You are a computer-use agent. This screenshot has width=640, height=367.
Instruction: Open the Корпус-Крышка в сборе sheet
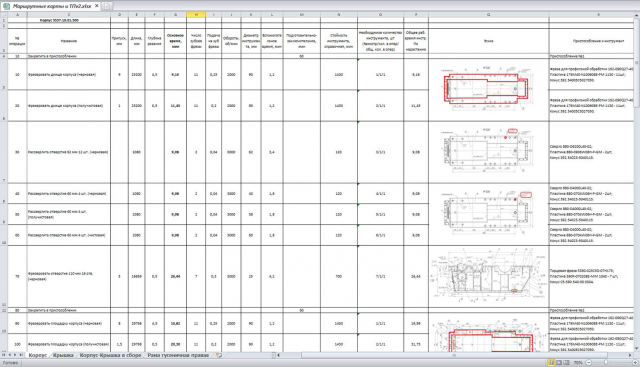tap(110, 355)
